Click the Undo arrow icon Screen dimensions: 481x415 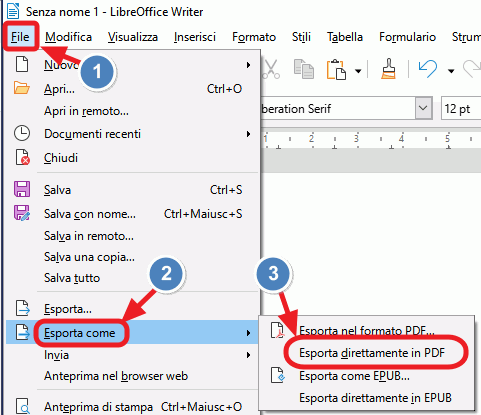[x=428, y=69]
